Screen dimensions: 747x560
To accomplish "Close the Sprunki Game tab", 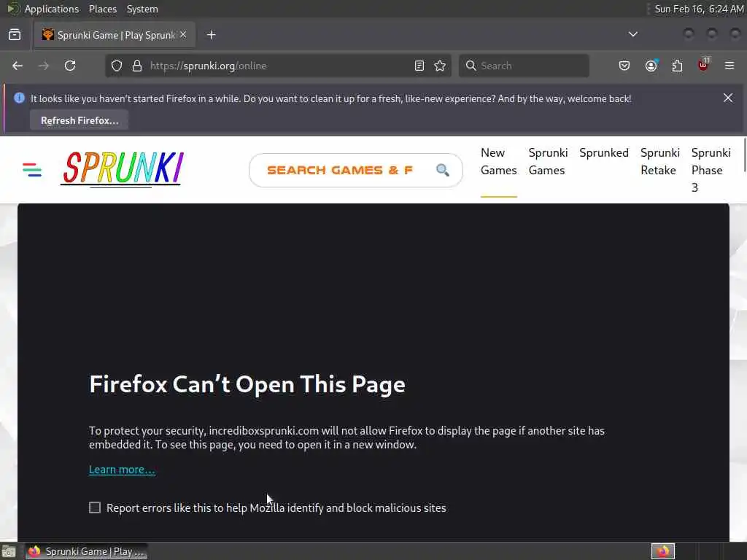I will tap(183, 35).
